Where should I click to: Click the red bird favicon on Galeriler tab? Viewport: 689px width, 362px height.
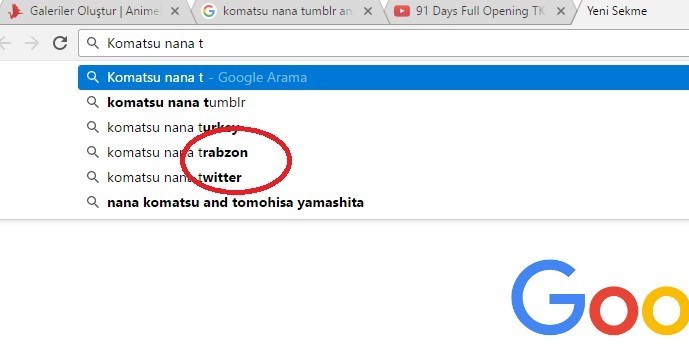15,11
